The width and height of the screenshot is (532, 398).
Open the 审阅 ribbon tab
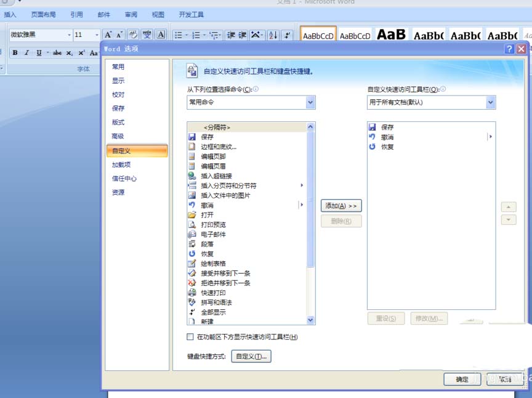(131, 15)
